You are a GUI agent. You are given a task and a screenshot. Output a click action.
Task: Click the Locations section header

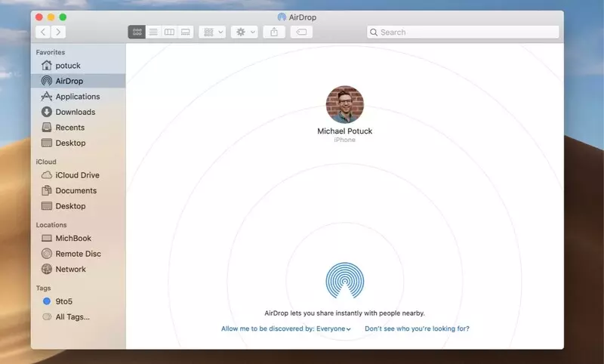pyautogui.click(x=51, y=225)
